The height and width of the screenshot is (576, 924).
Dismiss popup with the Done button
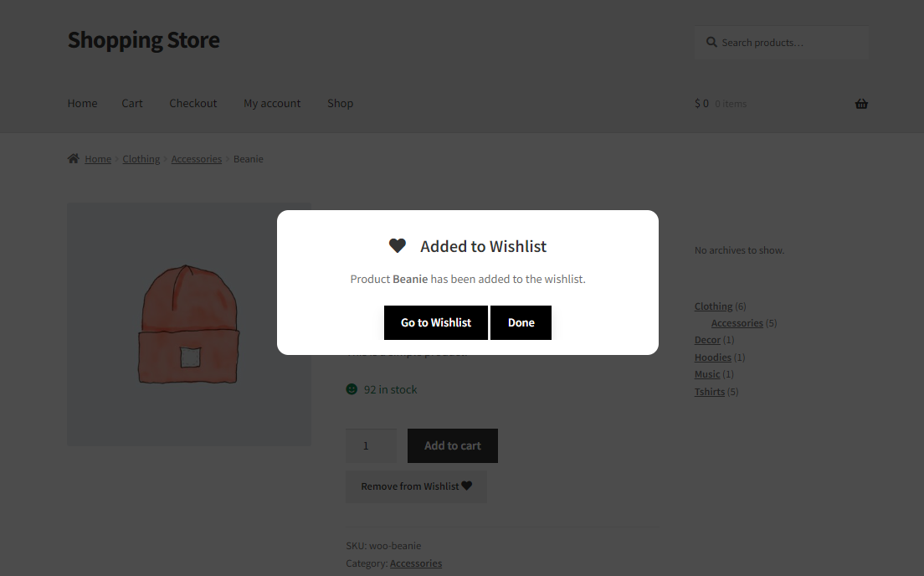(x=521, y=322)
